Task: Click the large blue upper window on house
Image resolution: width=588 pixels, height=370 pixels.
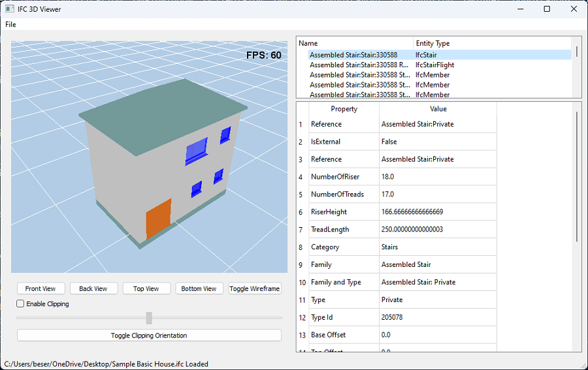Action: (196, 151)
